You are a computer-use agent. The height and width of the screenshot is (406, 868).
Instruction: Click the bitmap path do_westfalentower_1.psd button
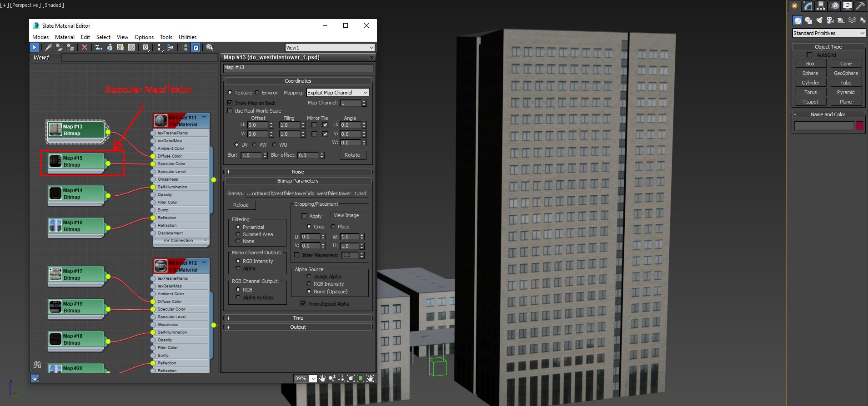click(x=307, y=193)
